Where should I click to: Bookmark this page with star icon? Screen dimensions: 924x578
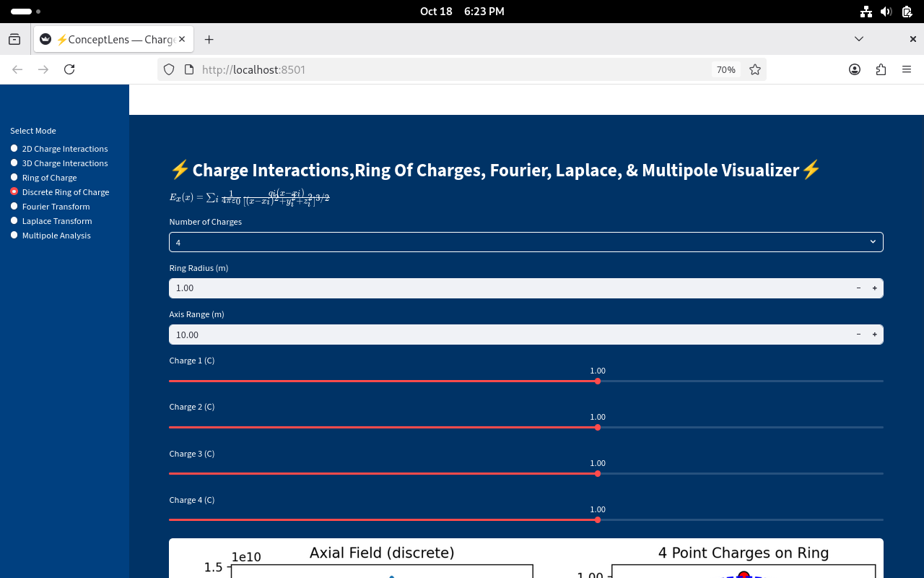(x=755, y=69)
